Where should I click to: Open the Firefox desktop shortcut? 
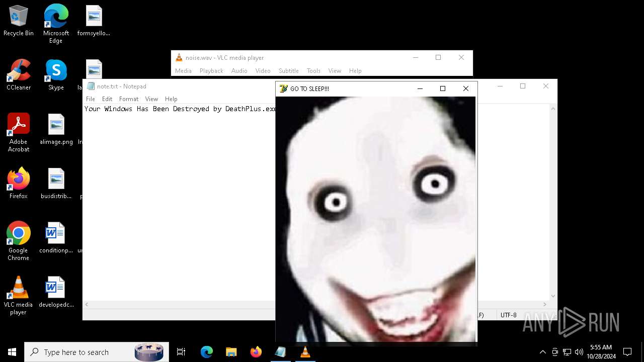(x=19, y=184)
